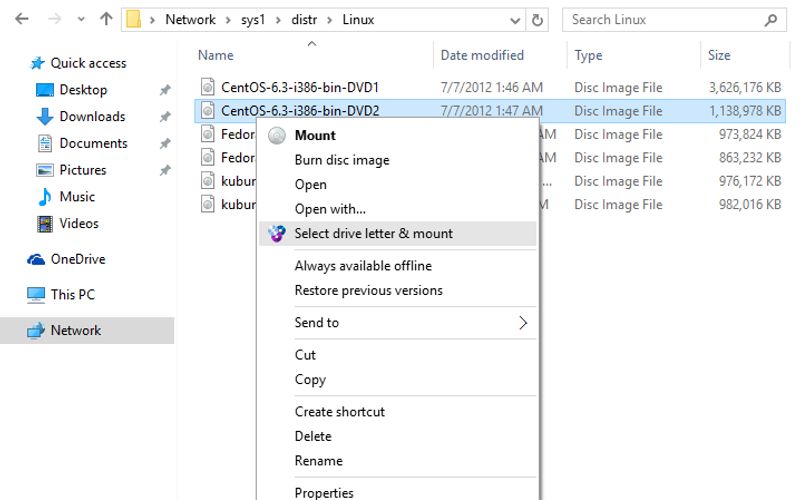Click the Music note icon in sidebar
The width and height of the screenshot is (800, 500).
44,197
